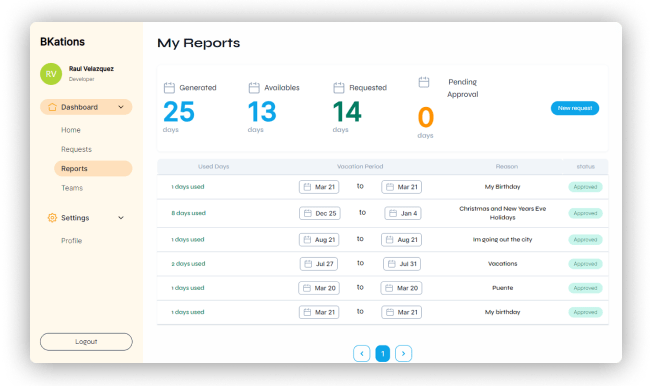Click the status column header
Image resolution: width=652 pixels, height=386 pixels.
pos(585,166)
